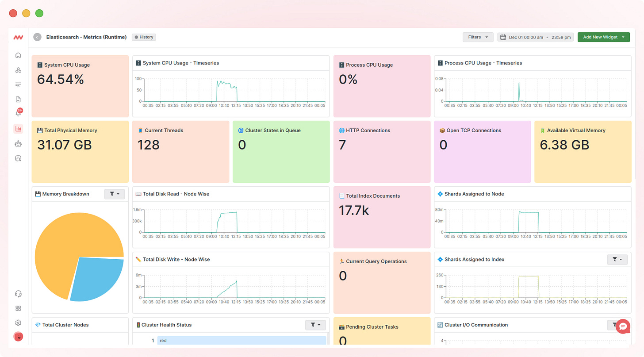Open the support headset icon in sidebar

[18, 294]
